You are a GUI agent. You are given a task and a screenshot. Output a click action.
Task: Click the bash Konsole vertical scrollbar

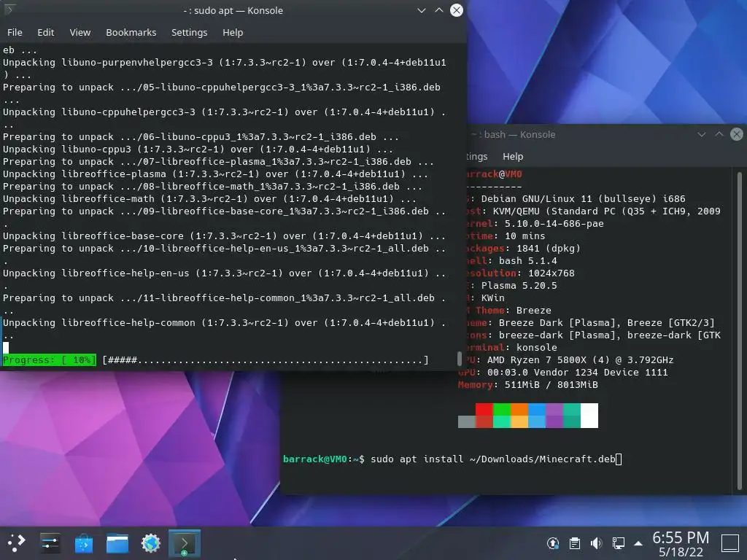(740, 330)
